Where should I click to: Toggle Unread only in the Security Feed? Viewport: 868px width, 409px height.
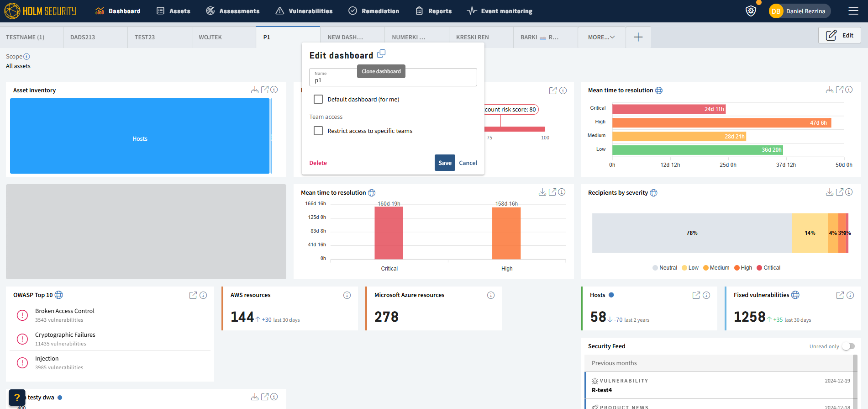point(848,346)
